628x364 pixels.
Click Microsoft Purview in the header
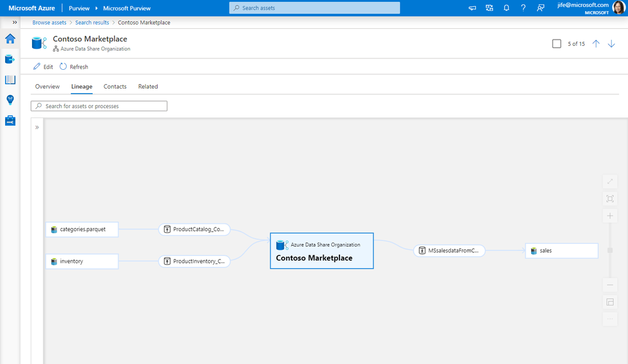(126, 8)
